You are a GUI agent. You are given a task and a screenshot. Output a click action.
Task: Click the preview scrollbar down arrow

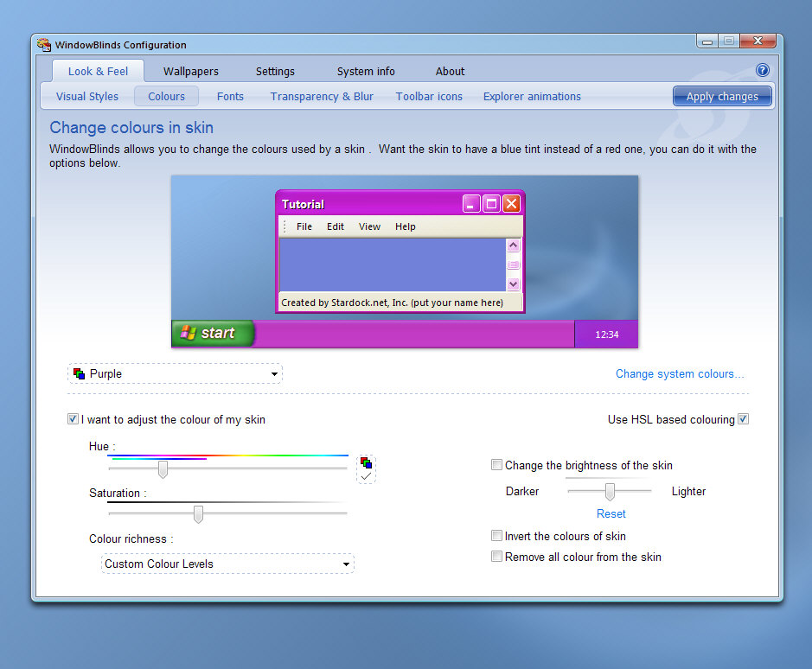[513, 284]
